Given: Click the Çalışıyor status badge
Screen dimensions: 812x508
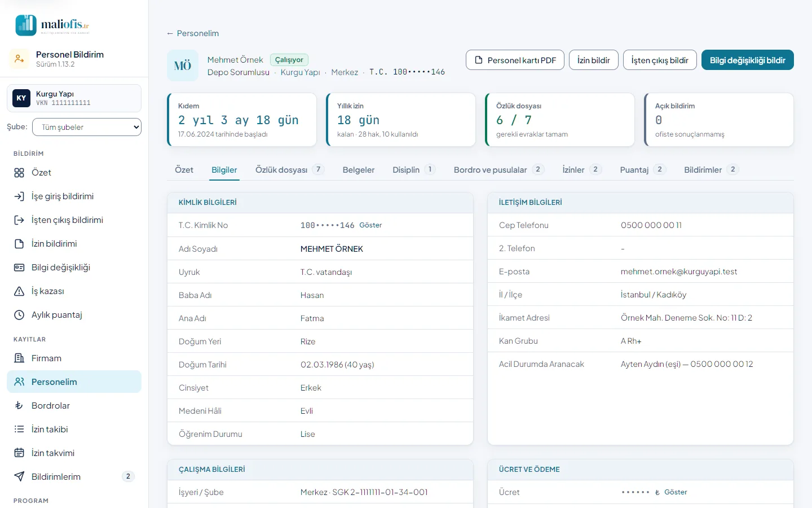Looking at the screenshot, I should pos(289,60).
